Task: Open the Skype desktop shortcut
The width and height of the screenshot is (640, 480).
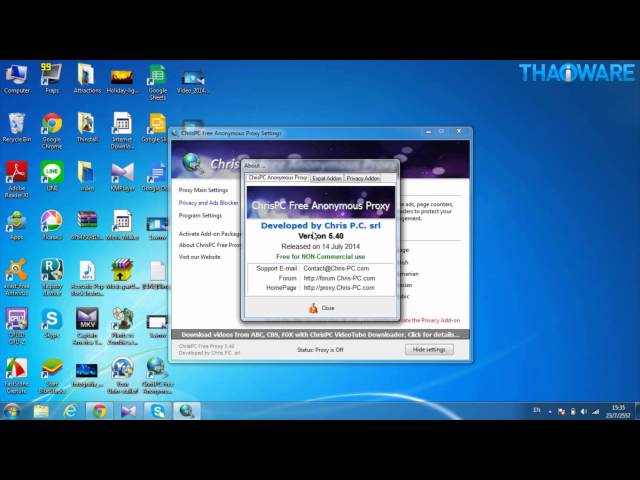Action: [x=51, y=323]
